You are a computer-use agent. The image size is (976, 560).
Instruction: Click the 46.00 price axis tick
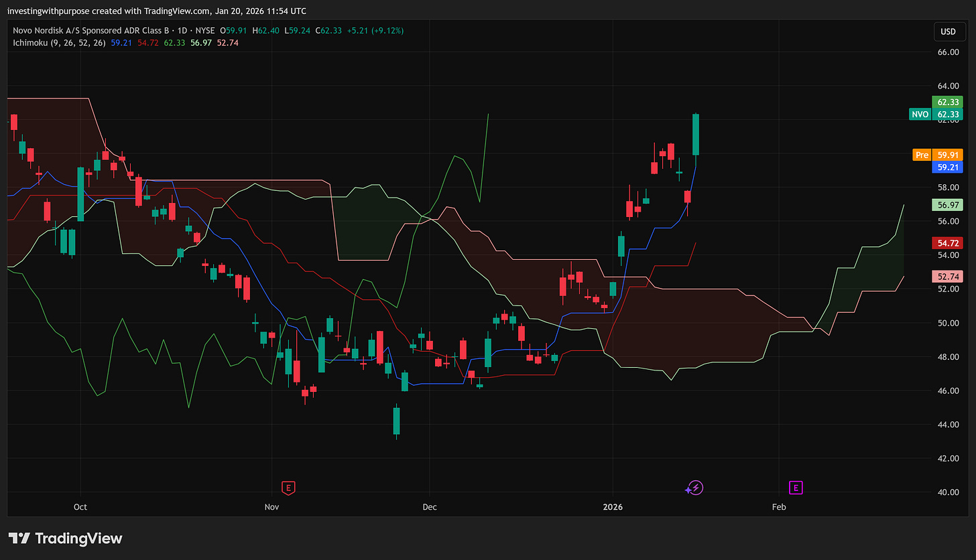948,391
